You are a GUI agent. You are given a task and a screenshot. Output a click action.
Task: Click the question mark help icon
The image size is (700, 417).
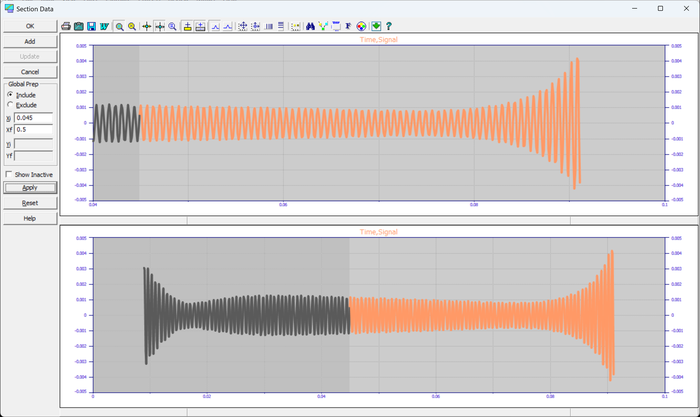coord(388,26)
